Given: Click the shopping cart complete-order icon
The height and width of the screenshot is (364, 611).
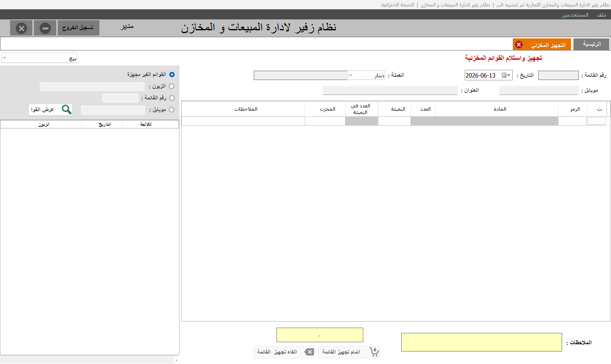Looking at the screenshot, I should tap(374, 352).
